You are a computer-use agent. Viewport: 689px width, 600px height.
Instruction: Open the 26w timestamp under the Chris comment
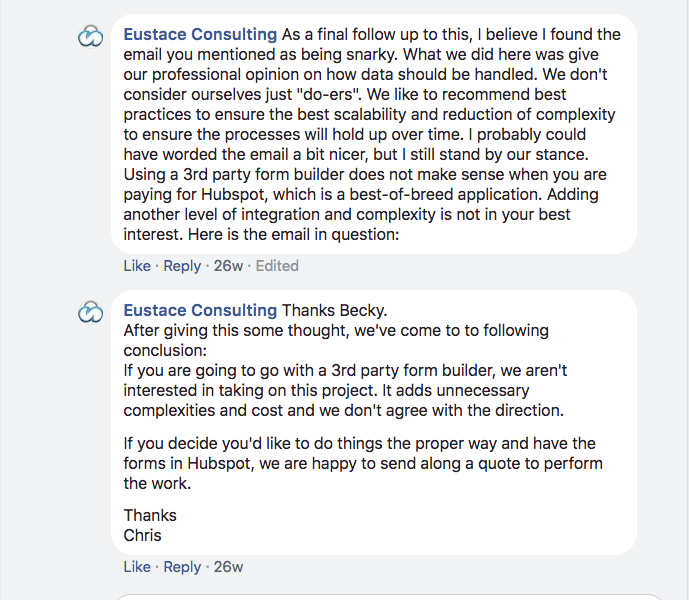tap(228, 567)
